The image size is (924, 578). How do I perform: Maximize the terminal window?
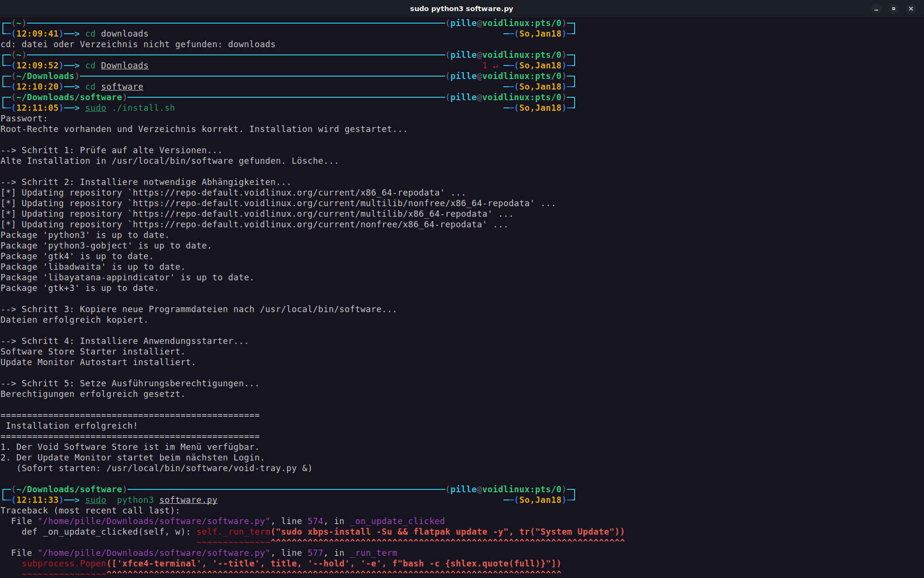click(x=894, y=9)
